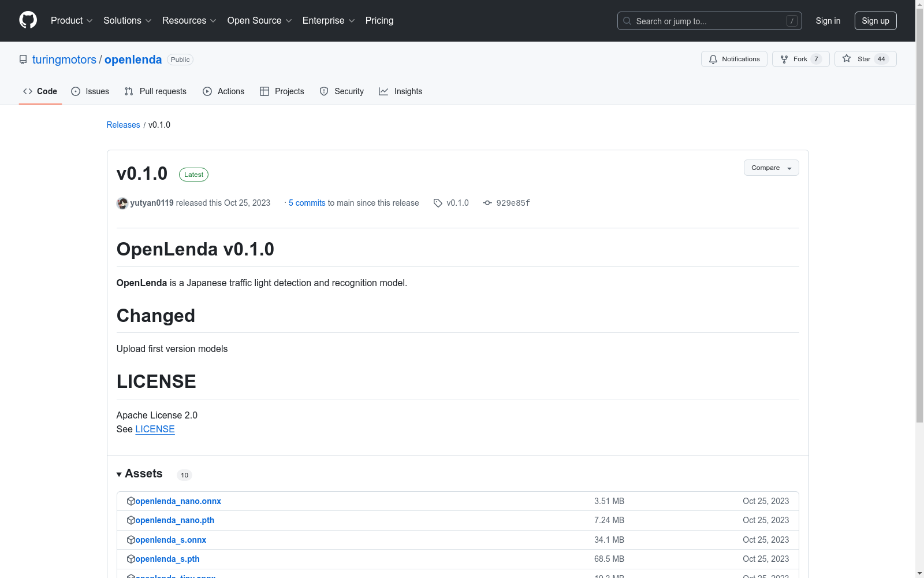Click the Latest release badge
The width and height of the screenshot is (924, 578).
point(193,175)
